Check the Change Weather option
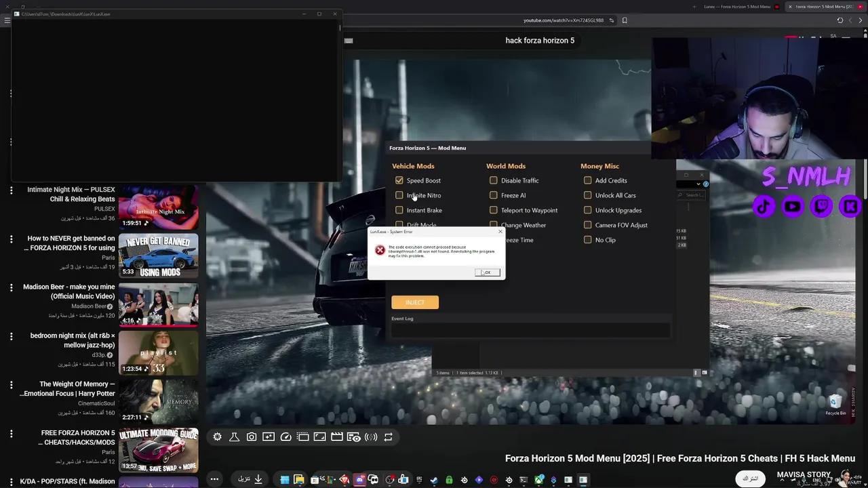This screenshot has height=488, width=868. 493,225
